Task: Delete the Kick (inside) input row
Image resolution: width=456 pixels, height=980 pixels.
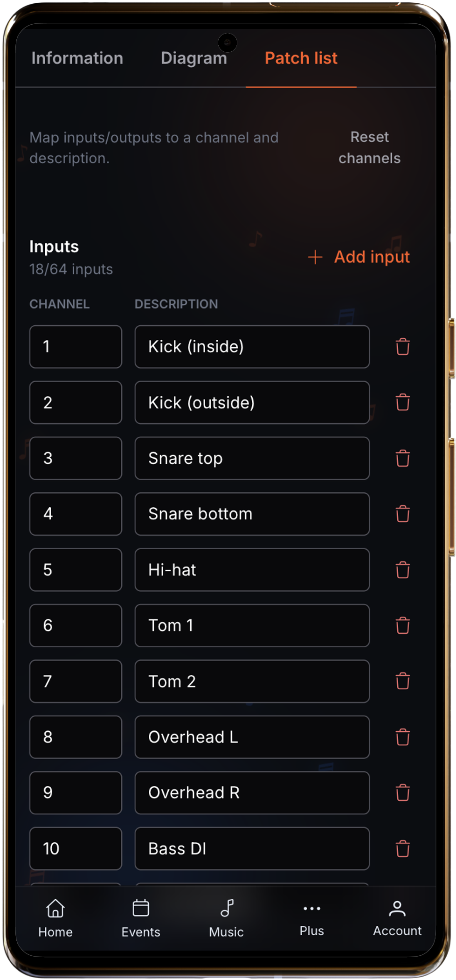Action: 402,347
